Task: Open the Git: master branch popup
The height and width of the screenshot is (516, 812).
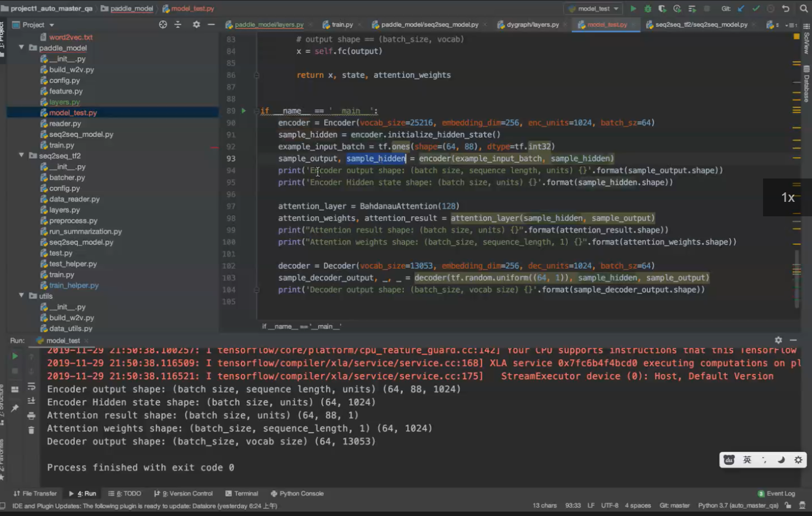Action: pos(674,505)
